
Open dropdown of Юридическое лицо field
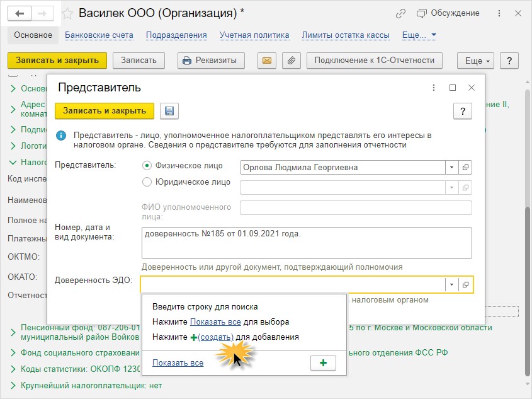[451, 187]
